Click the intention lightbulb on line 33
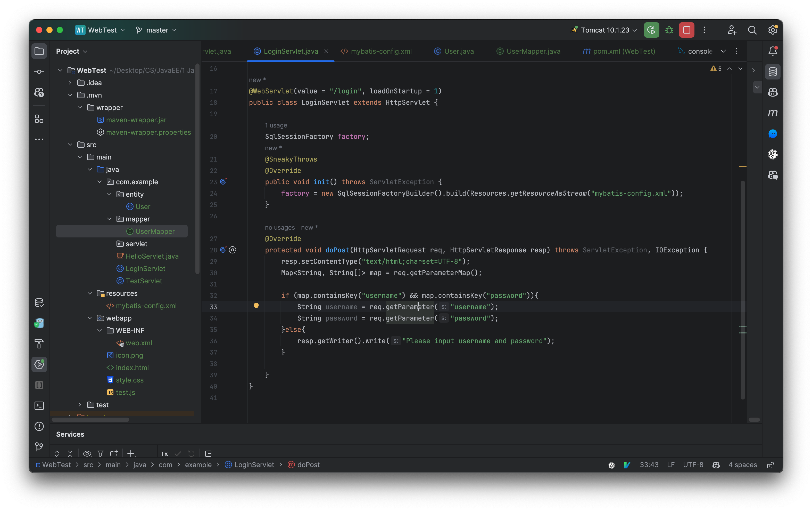Screen dimensions: 812x511 click(x=256, y=306)
